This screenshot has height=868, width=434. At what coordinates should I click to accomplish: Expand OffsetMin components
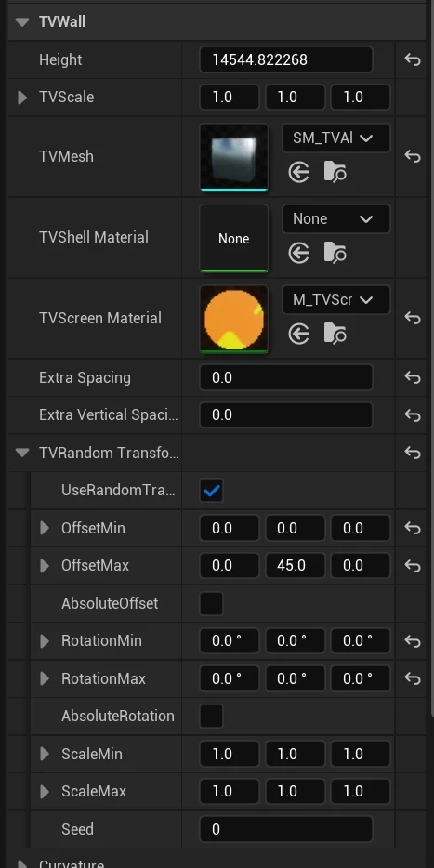coord(45,528)
